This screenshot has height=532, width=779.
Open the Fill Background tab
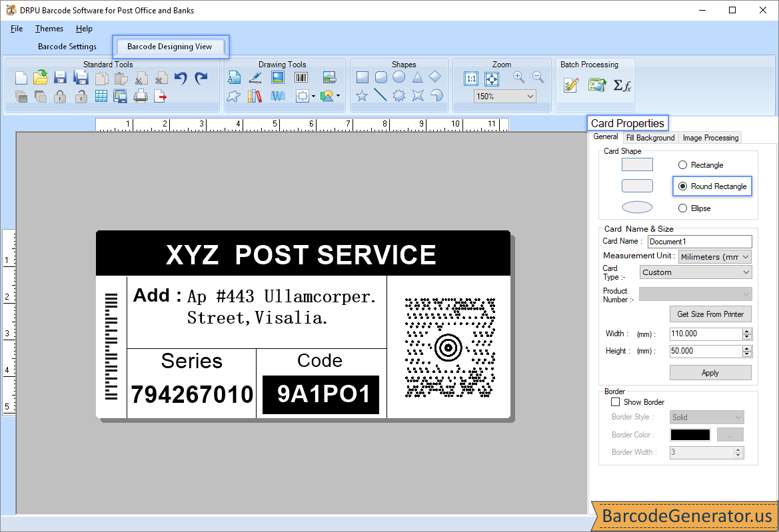pos(650,138)
